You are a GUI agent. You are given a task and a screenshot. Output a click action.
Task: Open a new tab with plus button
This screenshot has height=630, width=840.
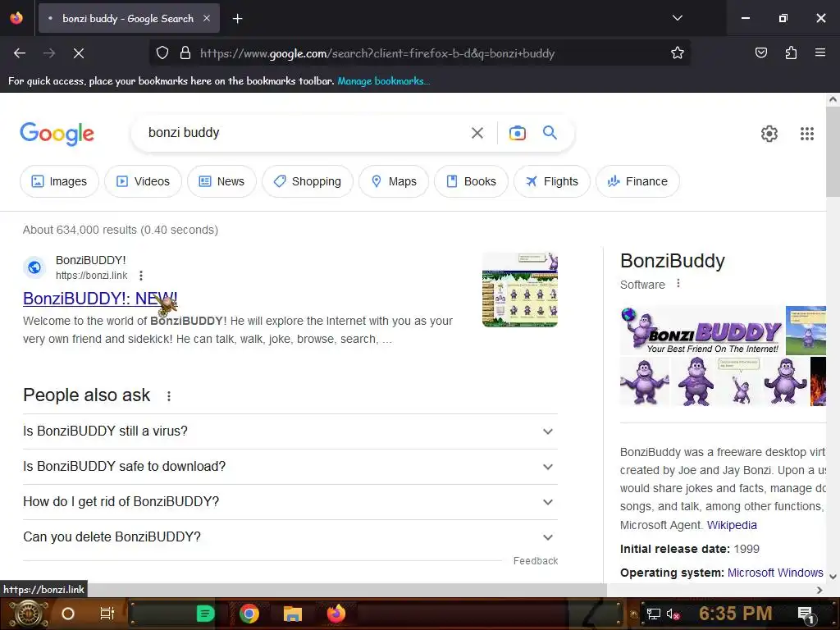coord(237,19)
